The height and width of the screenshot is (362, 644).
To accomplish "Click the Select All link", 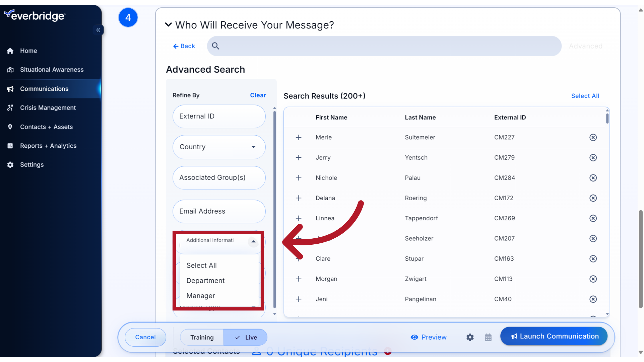I will (585, 96).
